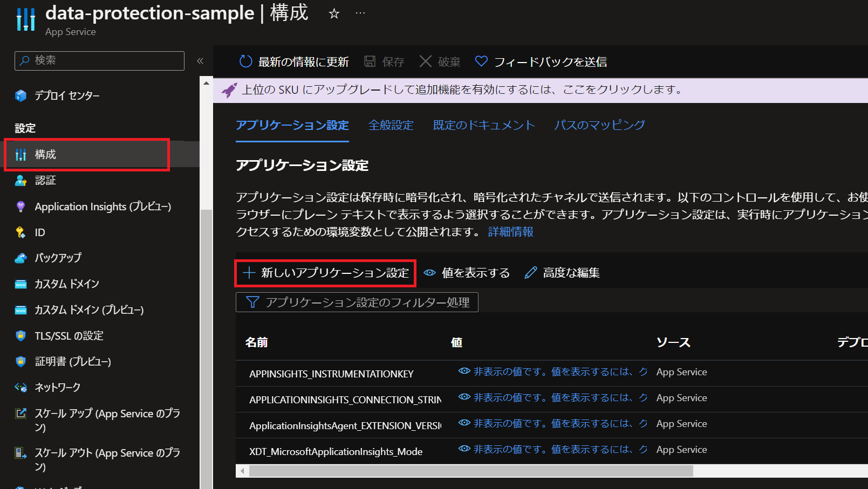Click フィードバックを送信 button
Image resolution: width=868 pixels, height=489 pixels.
tap(541, 62)
